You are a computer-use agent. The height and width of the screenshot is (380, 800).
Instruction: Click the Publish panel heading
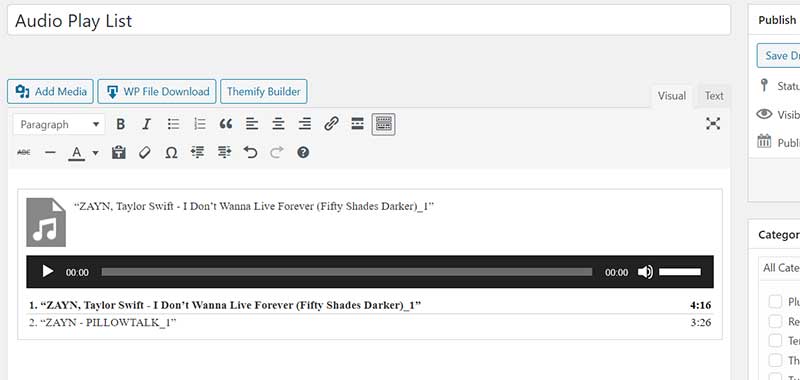click(777, 20)
